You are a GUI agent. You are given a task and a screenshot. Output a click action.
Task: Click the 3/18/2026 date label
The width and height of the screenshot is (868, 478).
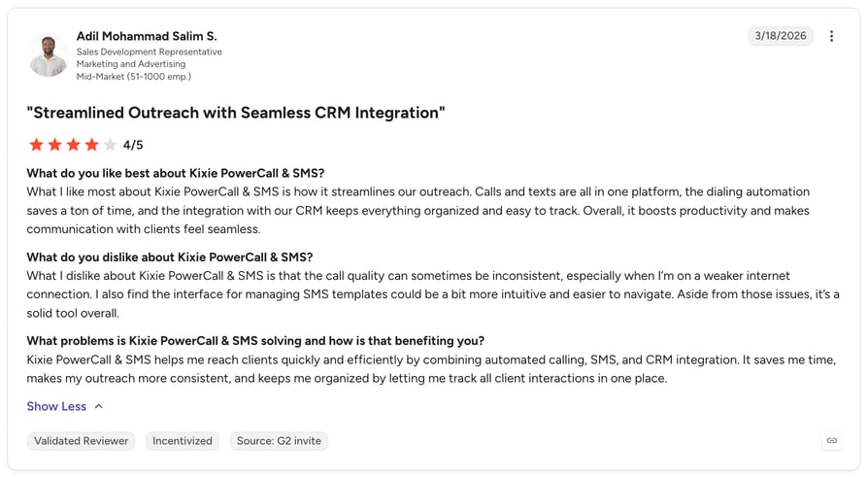coord(781,35)
